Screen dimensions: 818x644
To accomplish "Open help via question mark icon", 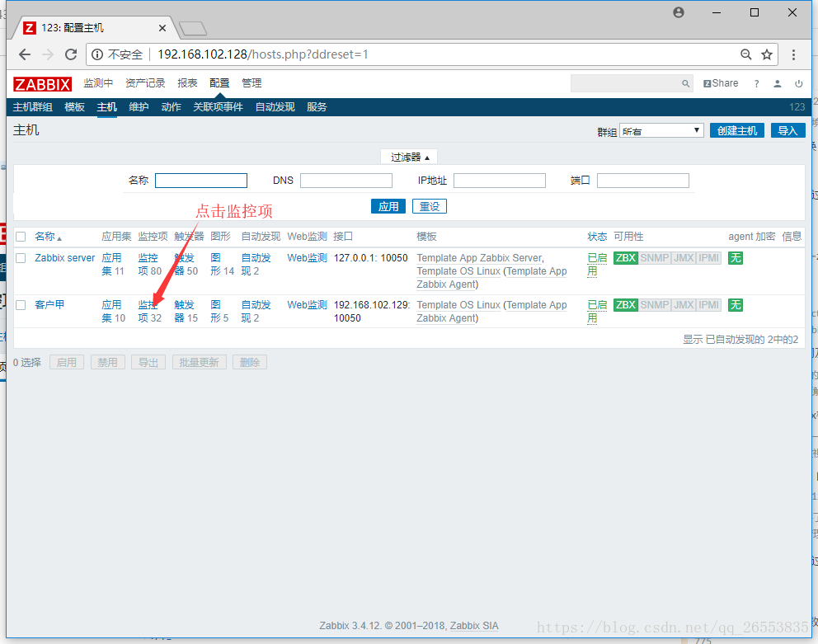I will coord(756,83).
